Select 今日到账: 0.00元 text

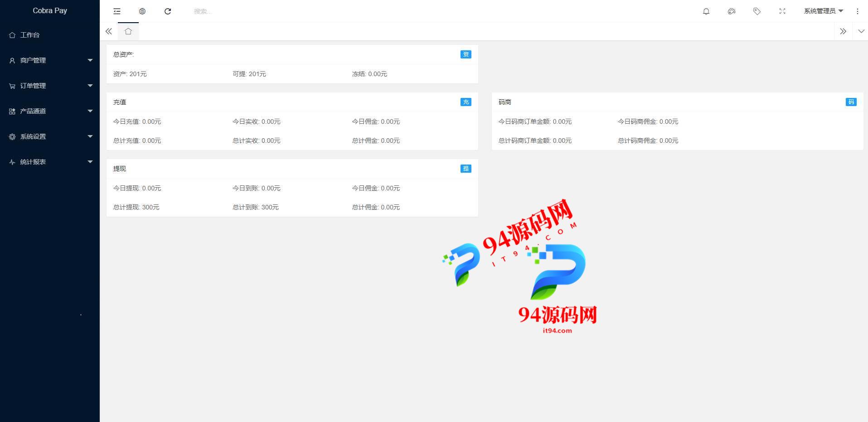click(x=257, y=188)
